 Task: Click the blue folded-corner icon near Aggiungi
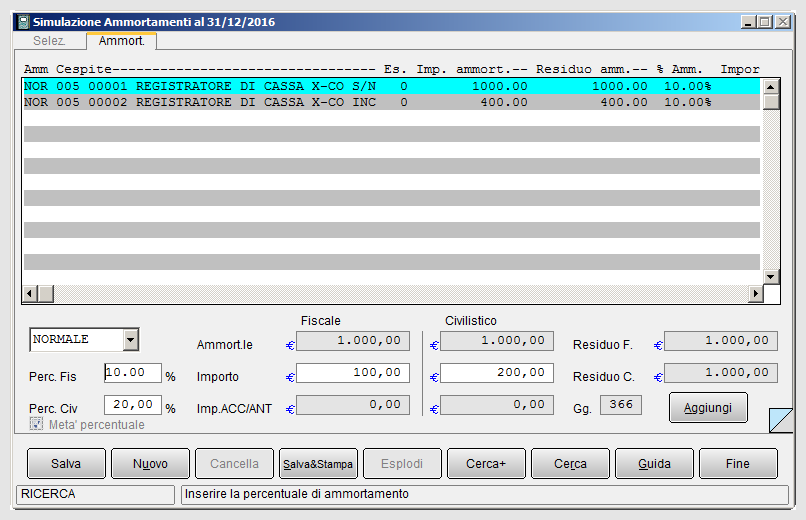781,420
